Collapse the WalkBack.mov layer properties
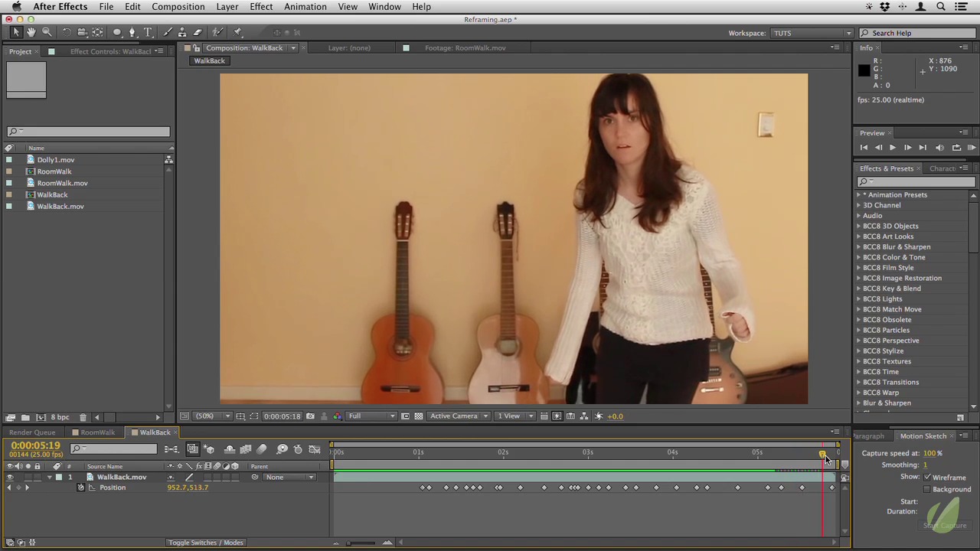This screenshot has width=980, height=551. point(50,477)
